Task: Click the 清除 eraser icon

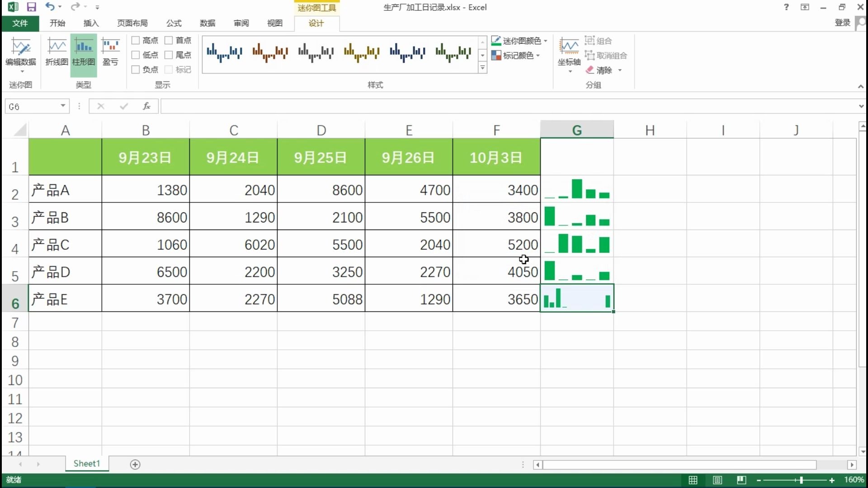Action: (x=590, y=70)
